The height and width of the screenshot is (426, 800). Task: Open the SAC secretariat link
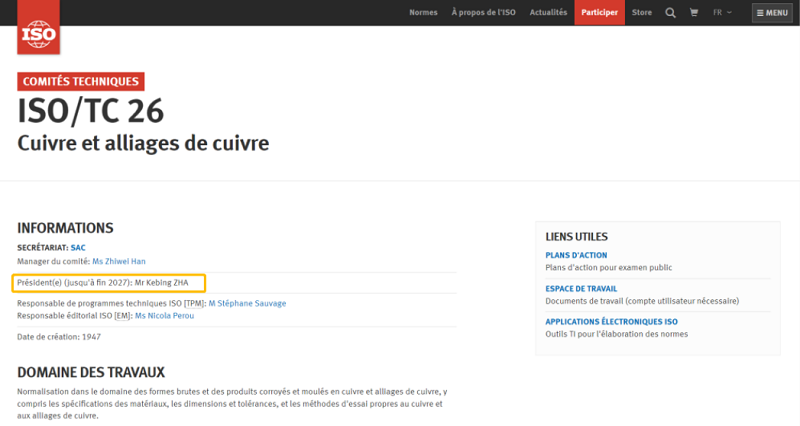(78, 247)
